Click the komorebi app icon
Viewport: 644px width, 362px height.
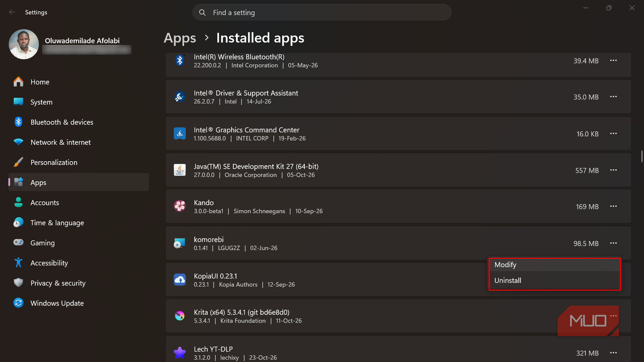[180, 243]
